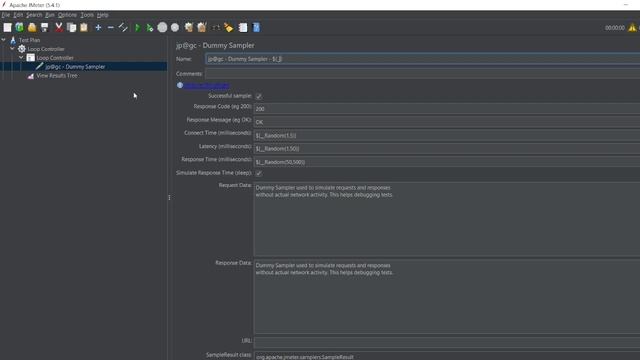Viewport: 640px width, 360px height.
Task: Select the nested Loop Controller tree item
Action: [55, 58]
